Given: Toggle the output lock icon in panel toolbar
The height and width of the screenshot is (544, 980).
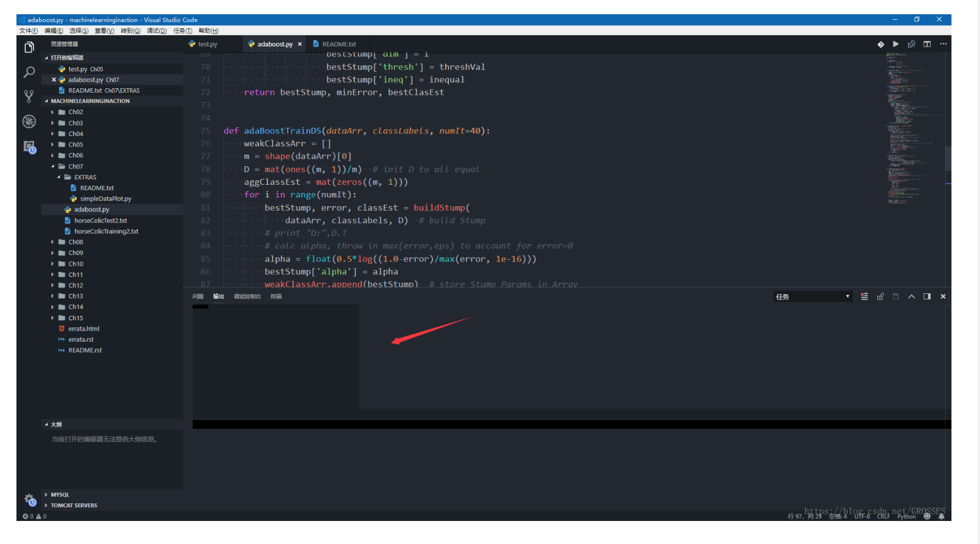Looking at the screenshot, I should (x=880, y=296).
